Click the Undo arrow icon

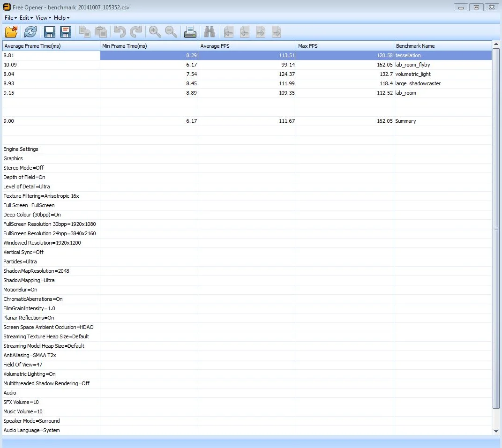120,32
